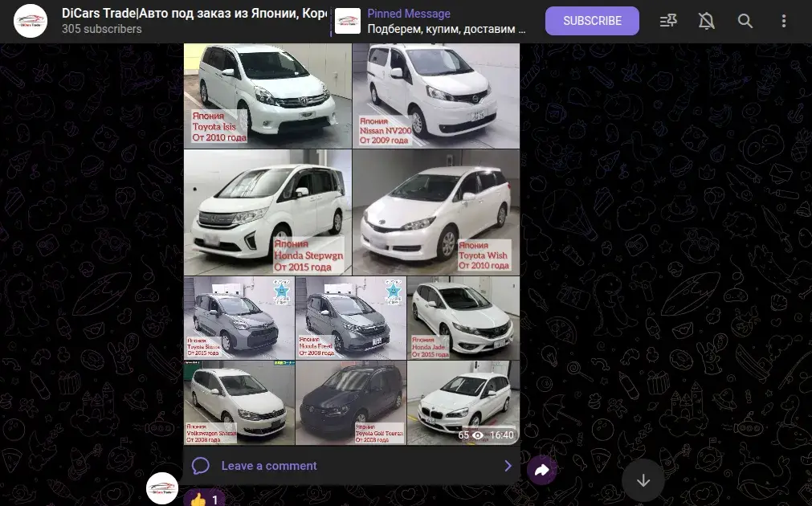Viewport: 812px width, 506px height.
Task: Open the Toyota Golf Touran photo
Action: pos(351,403)
